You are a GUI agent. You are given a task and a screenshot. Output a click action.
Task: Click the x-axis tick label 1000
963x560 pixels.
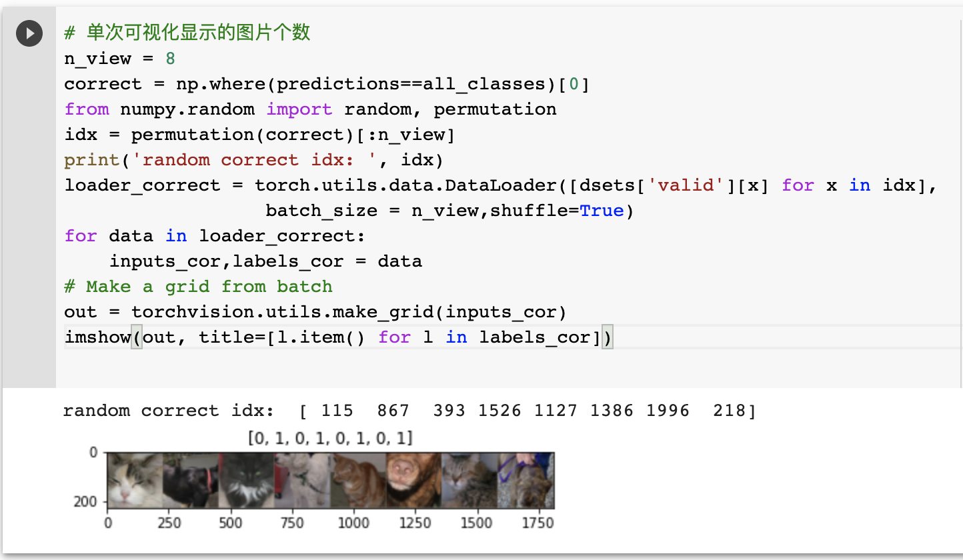[353, 523]
